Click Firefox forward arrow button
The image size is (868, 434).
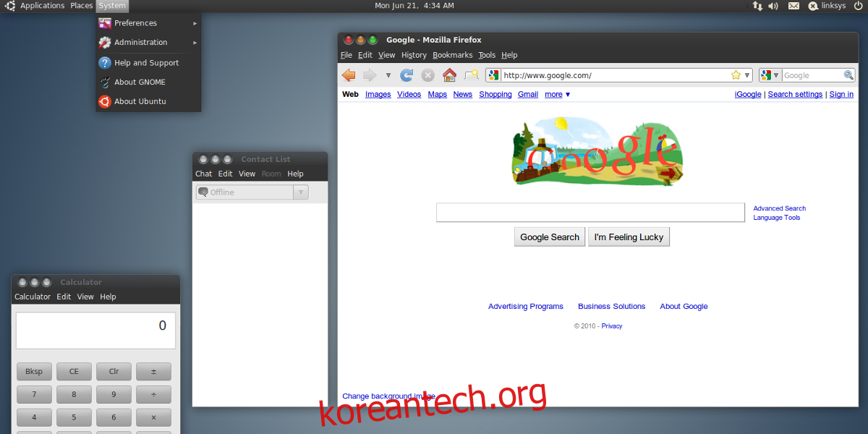point(370,75)
